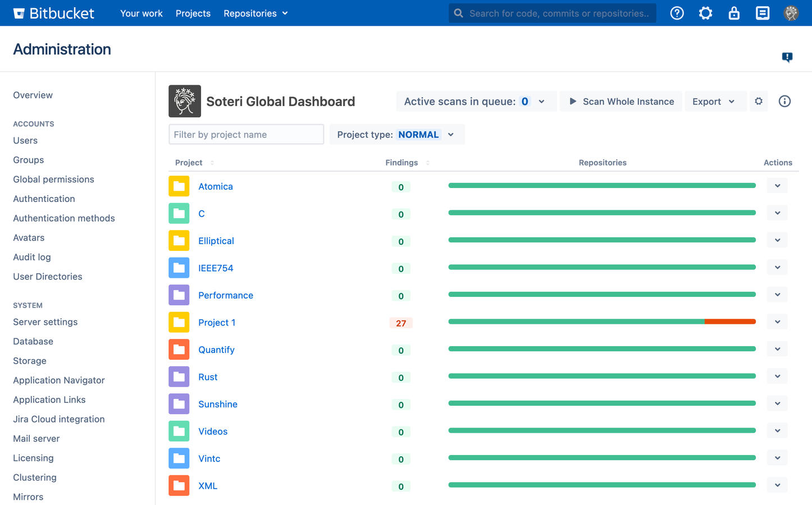The width and height of the screenshot is (812, 505).
Task: Open Licensing page
Action: (34, 458)
